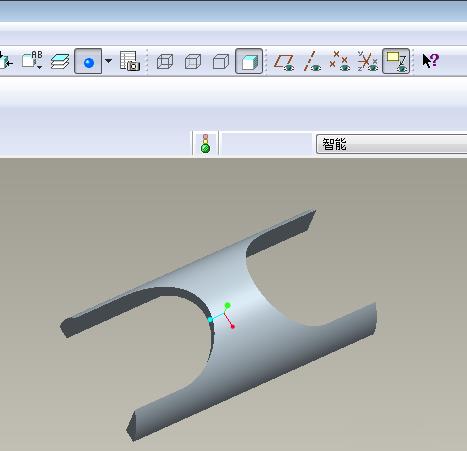467x451 pixels.
Task: Switch to Wireframe display mode
Action: (165, 61)
